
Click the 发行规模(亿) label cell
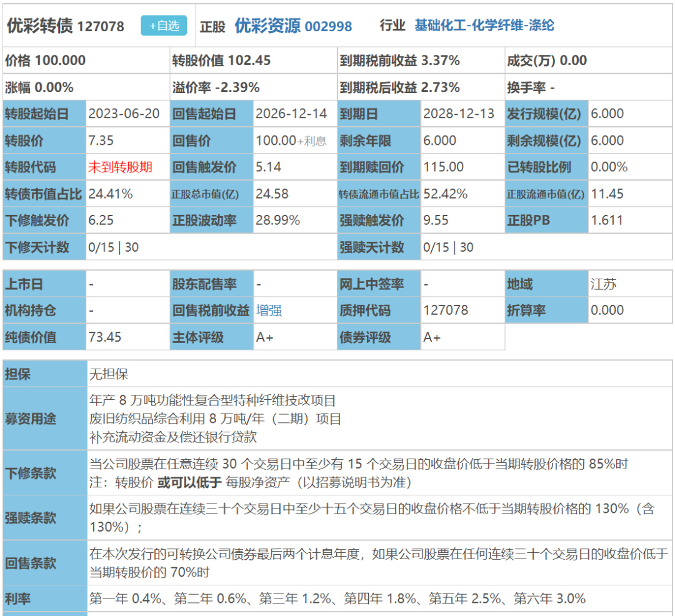[x=546, y=114]
